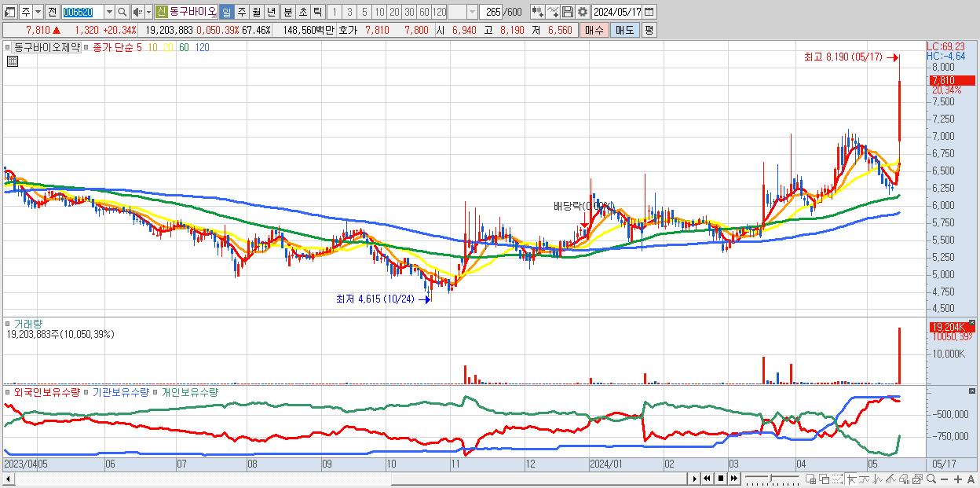Click the small close box on volume panel

(973, 322)
